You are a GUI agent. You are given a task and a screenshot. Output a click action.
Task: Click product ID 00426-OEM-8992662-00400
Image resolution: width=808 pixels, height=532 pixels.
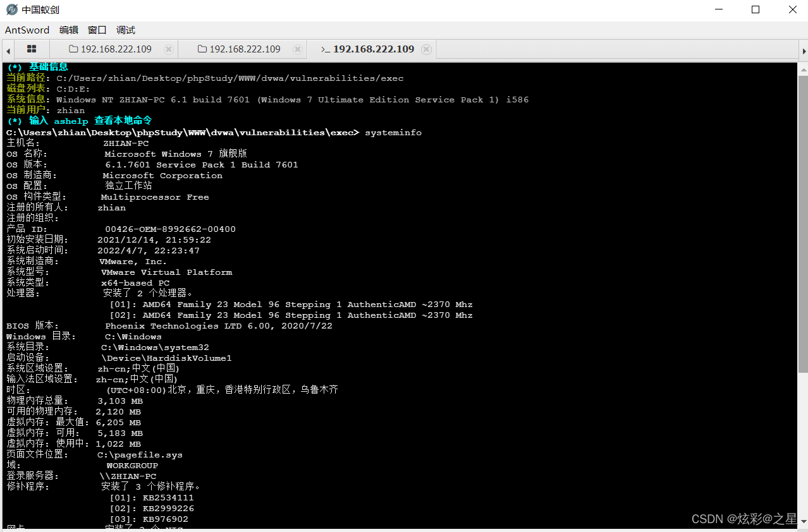point(171,229)
